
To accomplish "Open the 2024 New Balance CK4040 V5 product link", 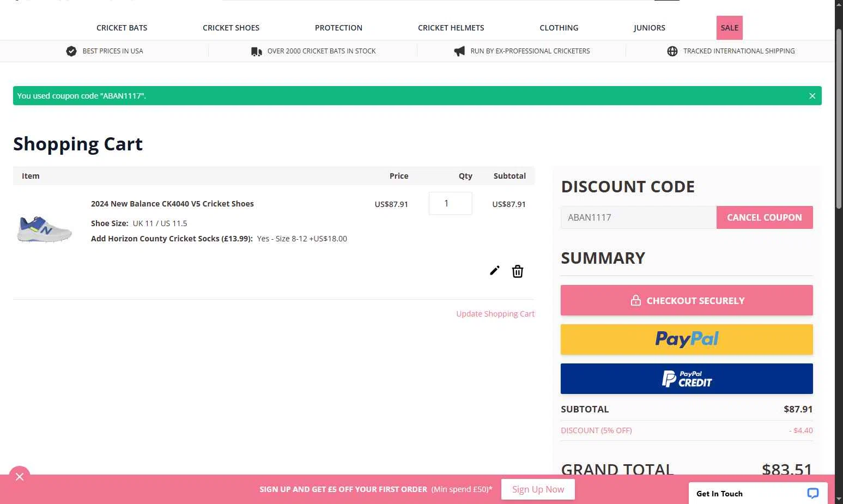I will coord(172,204).
